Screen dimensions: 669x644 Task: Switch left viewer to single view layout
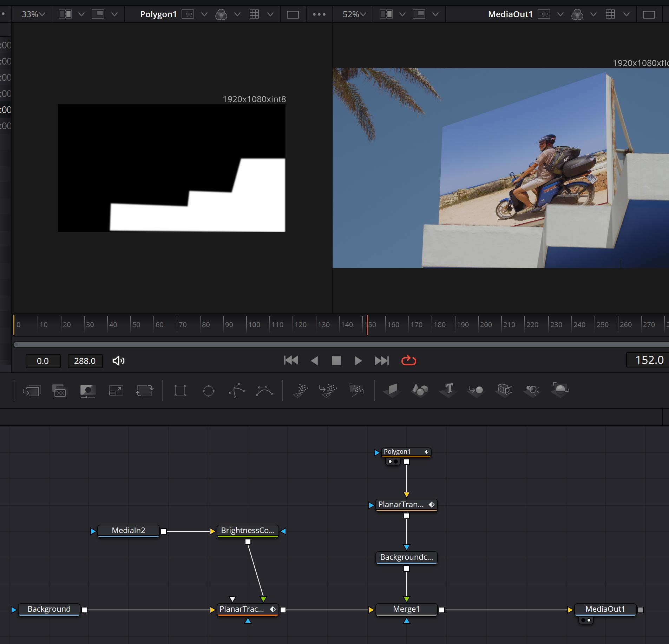tap(293, 14)
